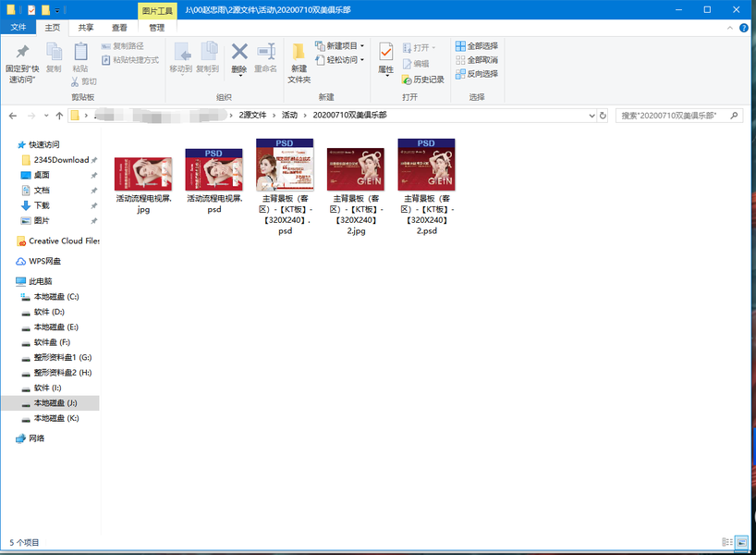Click the chevron after 2源文件 in breadcrumb
Screen dimensions: 756x555
(x=274, y=116)
